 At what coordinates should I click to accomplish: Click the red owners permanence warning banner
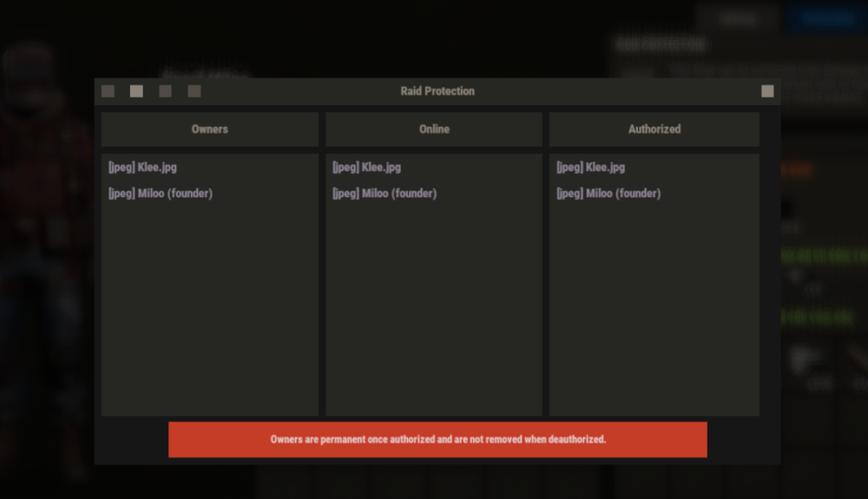tap(437, 440)
